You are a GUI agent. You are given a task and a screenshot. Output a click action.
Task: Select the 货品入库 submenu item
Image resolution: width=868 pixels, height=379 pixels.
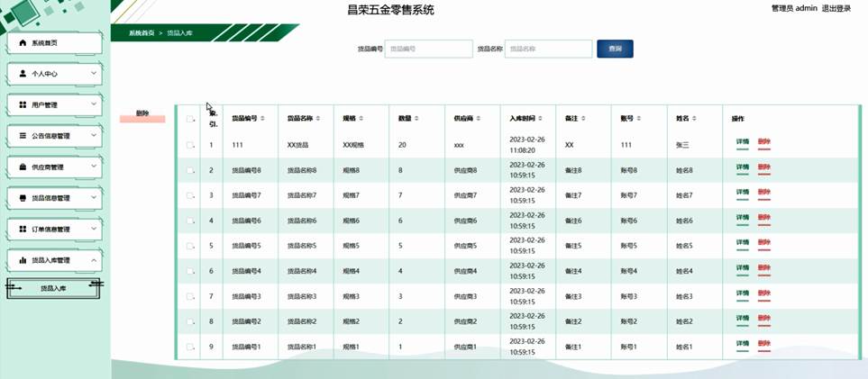pyautogui.click(x=53, y=288)
